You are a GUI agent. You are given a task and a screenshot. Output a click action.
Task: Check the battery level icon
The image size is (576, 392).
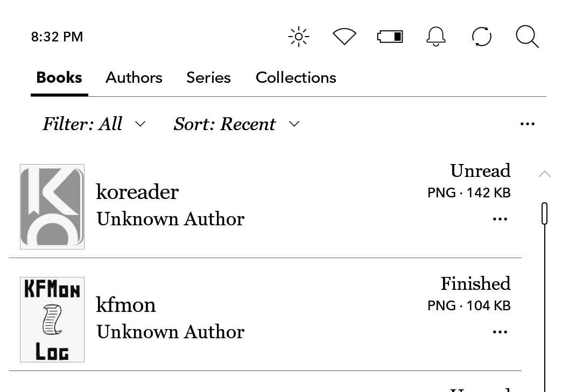pos(390,37)
